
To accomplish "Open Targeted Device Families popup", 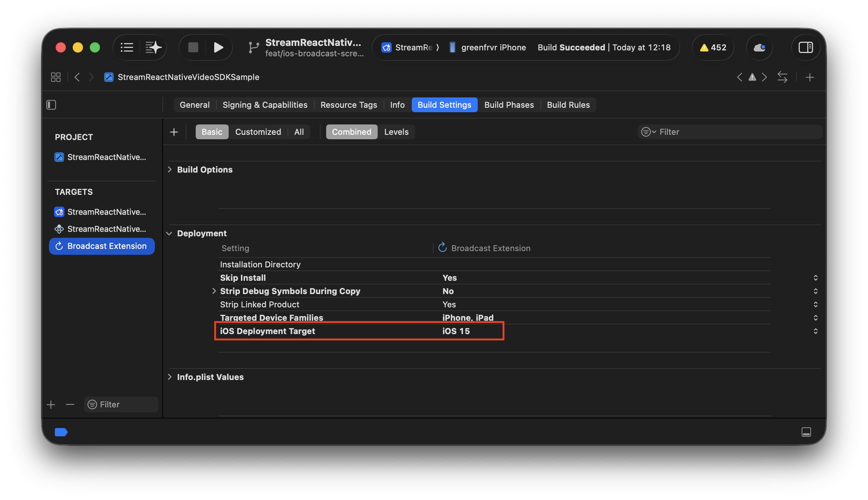I will click(815, 318).
